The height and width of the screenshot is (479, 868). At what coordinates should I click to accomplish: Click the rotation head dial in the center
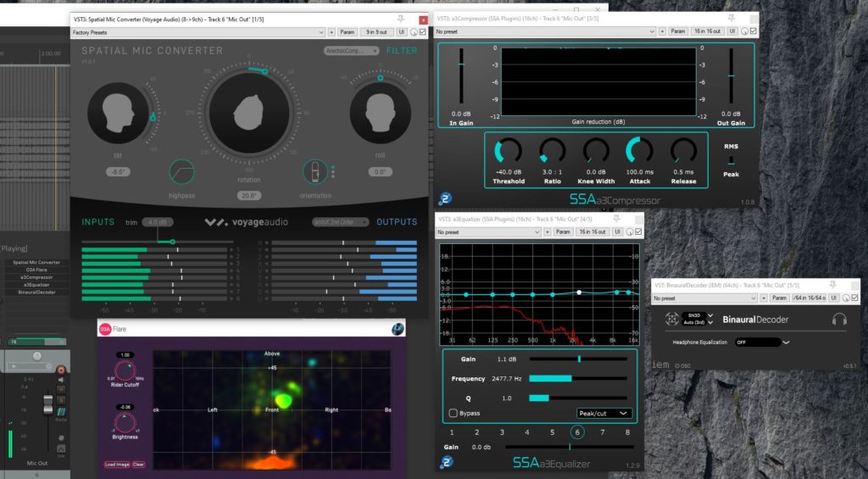249,113
